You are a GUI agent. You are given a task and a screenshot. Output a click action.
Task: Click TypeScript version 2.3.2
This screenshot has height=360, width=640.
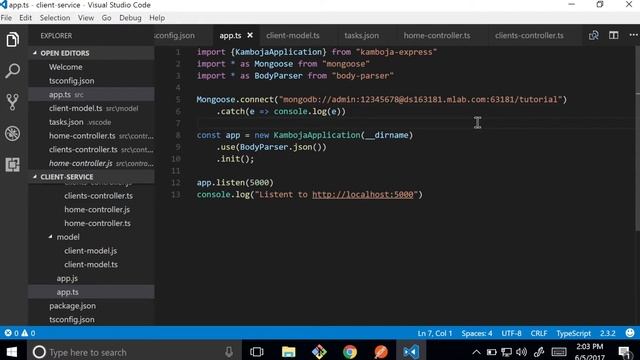point(607,333)
